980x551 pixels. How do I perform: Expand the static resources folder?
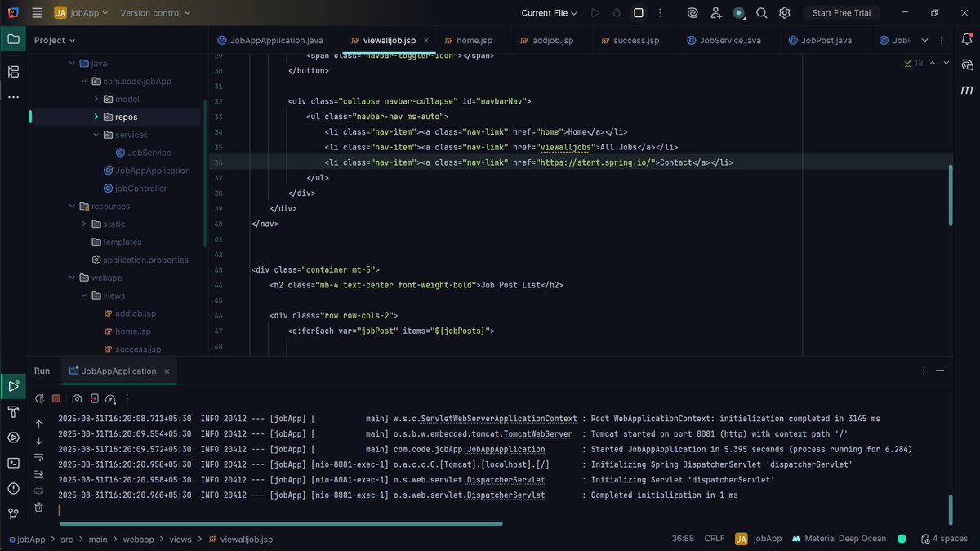tap(84, 224)
